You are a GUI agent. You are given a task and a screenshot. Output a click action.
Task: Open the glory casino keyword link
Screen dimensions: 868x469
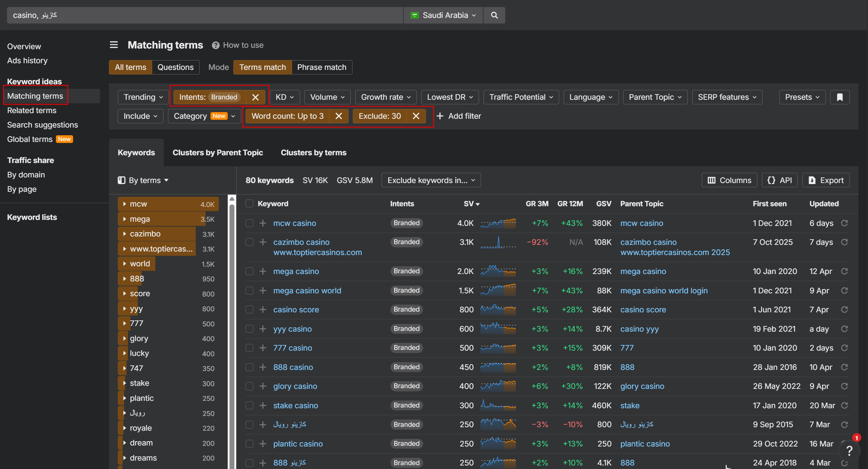click(295, 386)
